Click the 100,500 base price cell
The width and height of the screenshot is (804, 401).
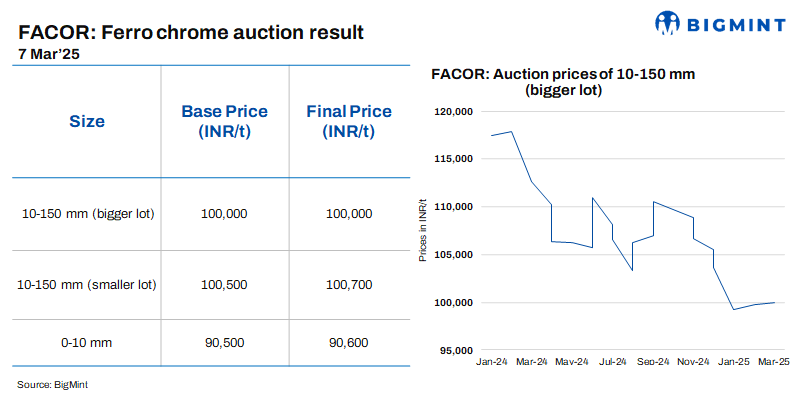(224, 285)
